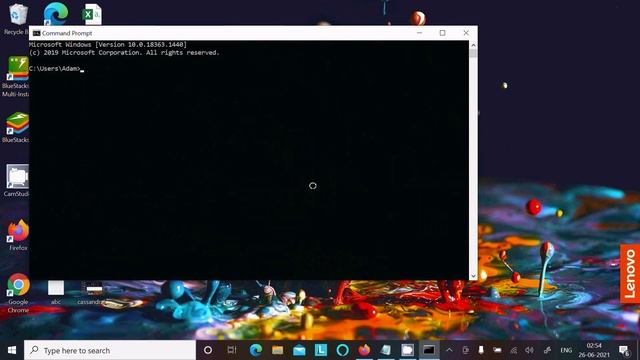640x360 pixels.
Task: Open the Excel file on the desktop
Action: coord(92,14)
